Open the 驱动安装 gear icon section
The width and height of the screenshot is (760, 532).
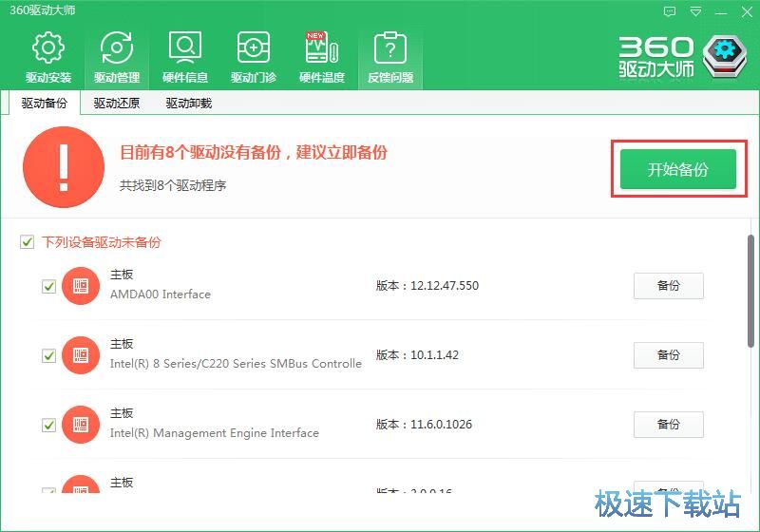48,57
